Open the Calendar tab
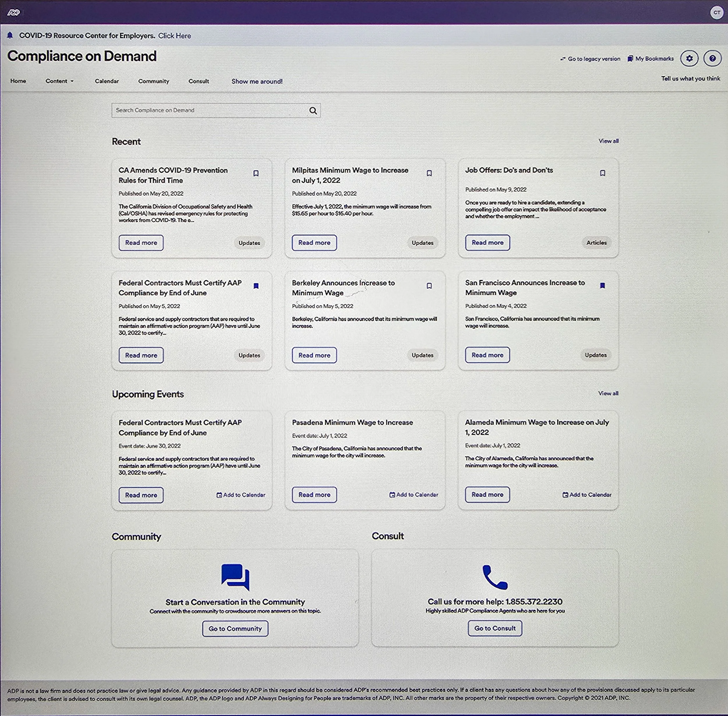This screenshot has width=728, height=716. tap(107, 81)
